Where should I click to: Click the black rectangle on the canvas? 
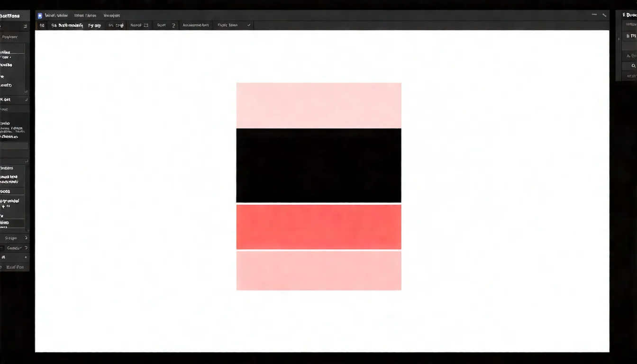pos(318,165)
